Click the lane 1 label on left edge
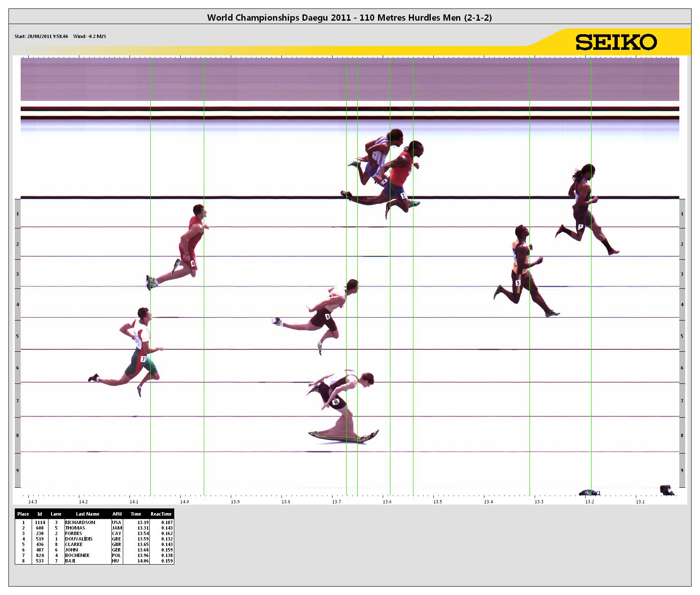 (x=17, y=214)
